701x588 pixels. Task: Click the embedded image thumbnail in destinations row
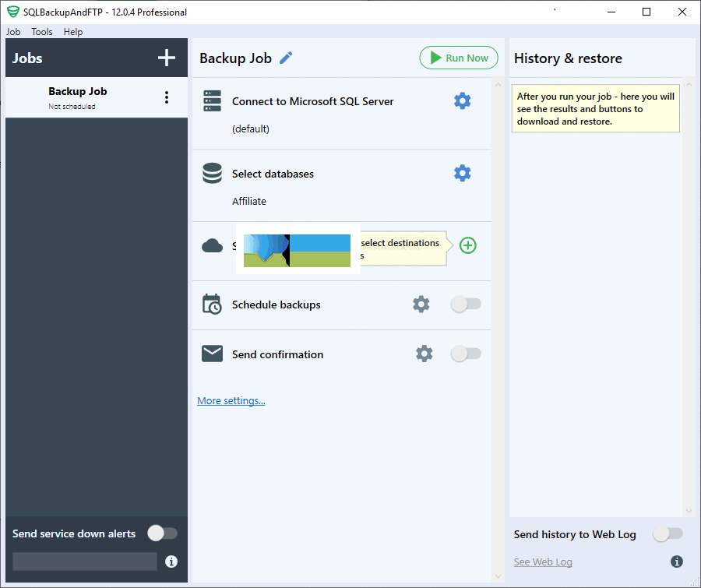click(x=297, y=251)
